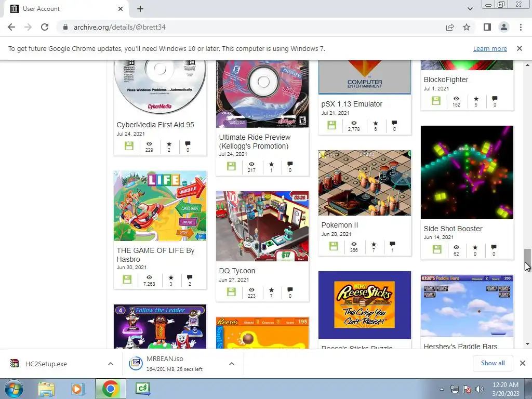The image size is (532, 399).
Task: Open Windows Explorer from taskbar
Action: point(46,389)
